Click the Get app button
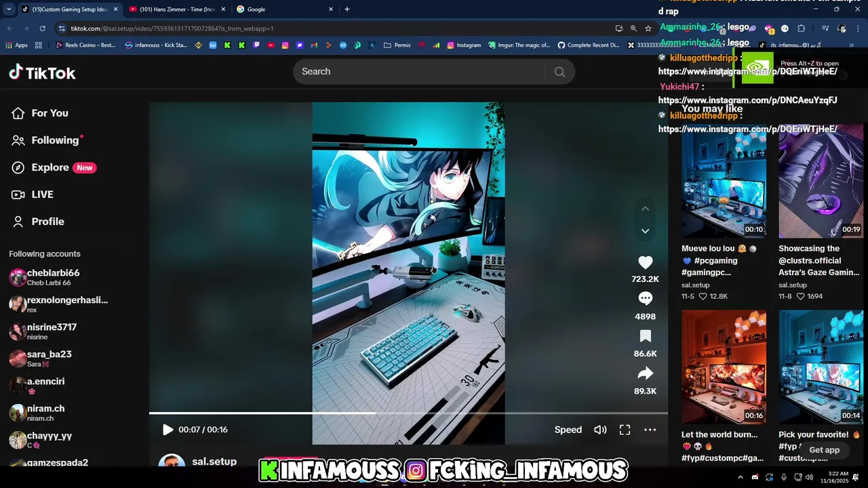Image resolution: width=868 pixels, height=488 pixels. click(824, 450)
